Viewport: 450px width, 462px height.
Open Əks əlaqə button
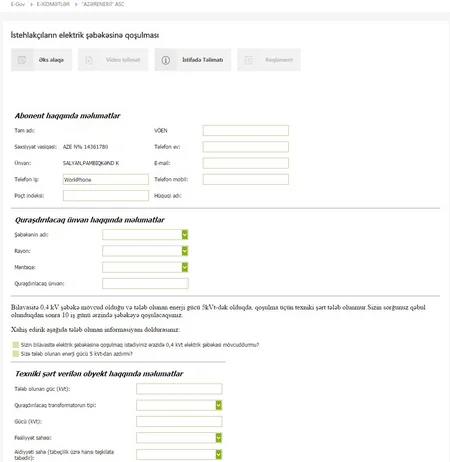pyautogui.click(x=41, y=60)
